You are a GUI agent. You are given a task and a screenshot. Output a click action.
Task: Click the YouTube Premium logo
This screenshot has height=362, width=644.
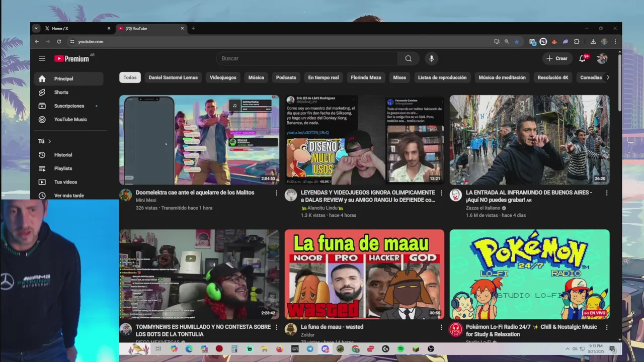71,58
